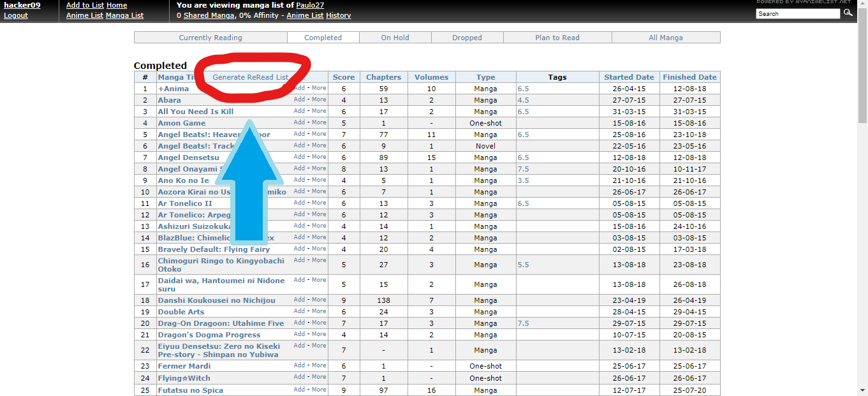Open the Abara manga title
The image size is (868, 396).
(x=170, y=100)
